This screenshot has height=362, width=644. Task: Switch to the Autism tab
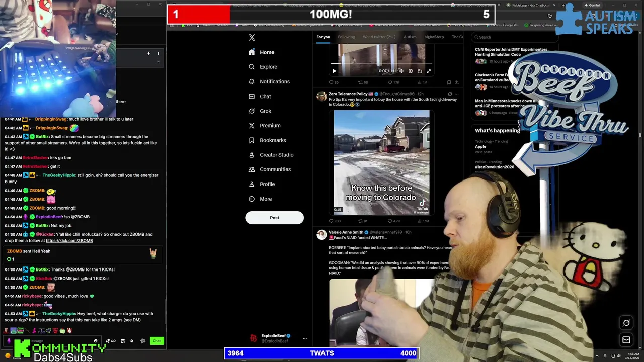(x=410, y=37)
